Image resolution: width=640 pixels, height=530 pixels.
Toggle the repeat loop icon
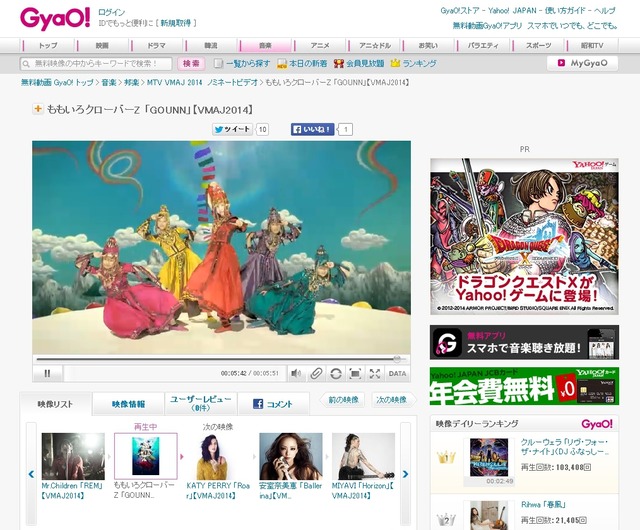coord(336,374)
